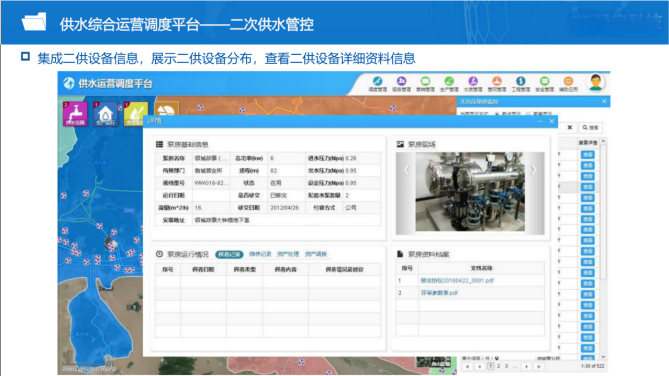Screen dimensions: 669x376
Task: Click the pump room site photo
Action: 470,192
